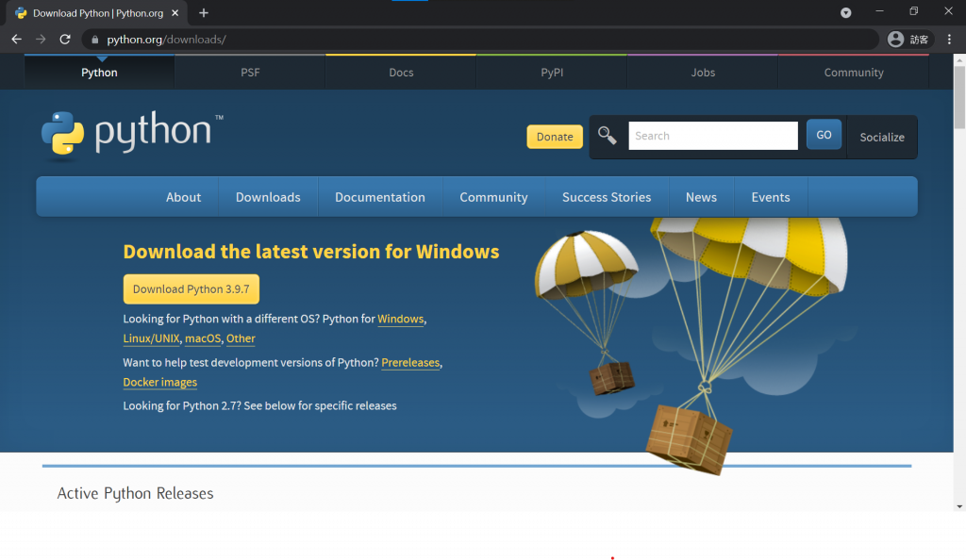Click the scrollbar down arrow
This screenshot has height=560, width=966.
coord(959,506)
